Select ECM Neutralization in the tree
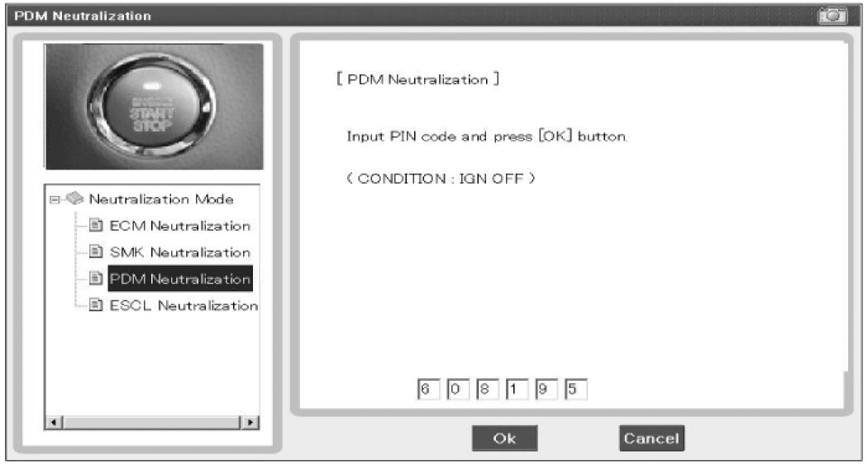 click(180, 226)
